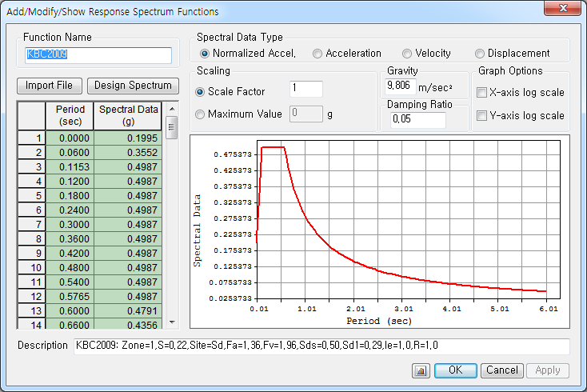
Task: Select spectral data cell 0.4356
Action: (x=128, y=324)
